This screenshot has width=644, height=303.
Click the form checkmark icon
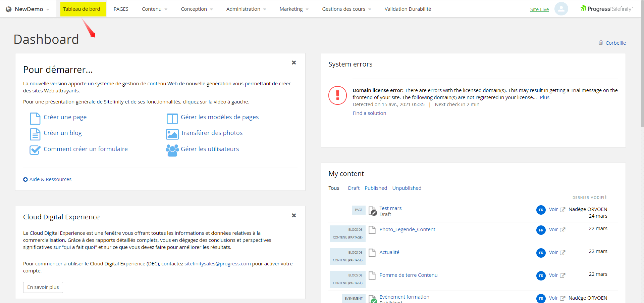[35, 150]
